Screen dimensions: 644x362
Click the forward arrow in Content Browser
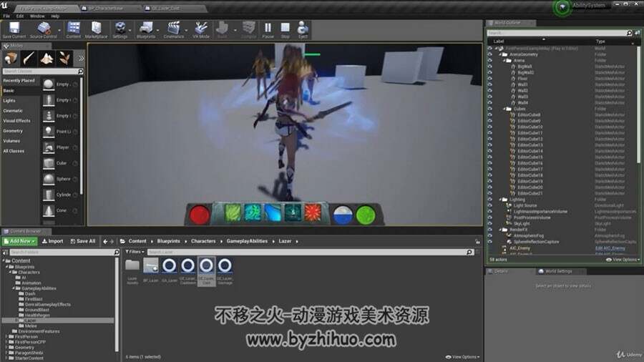(x=112, y=241)
